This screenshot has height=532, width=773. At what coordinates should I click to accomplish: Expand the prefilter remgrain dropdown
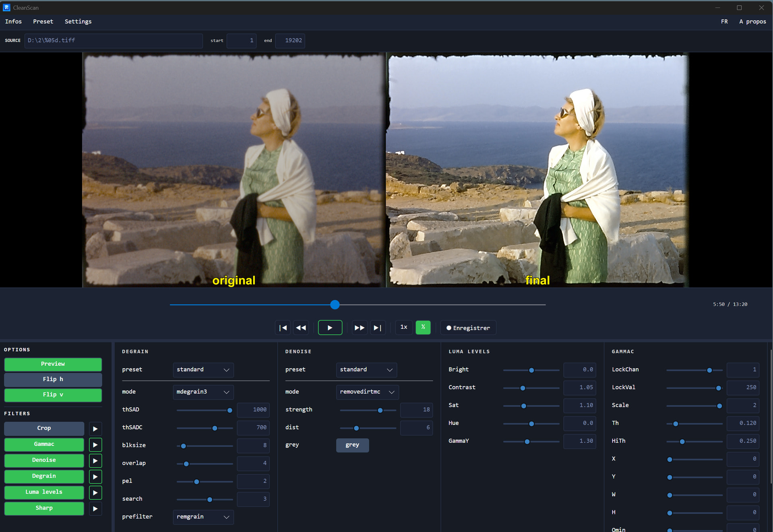click(x=203, y=517)
